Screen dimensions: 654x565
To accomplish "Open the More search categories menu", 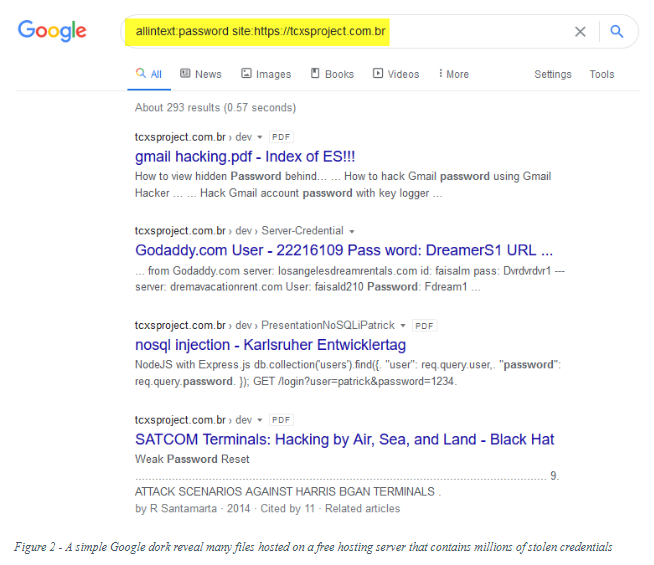I will click(x=454, y=74).
